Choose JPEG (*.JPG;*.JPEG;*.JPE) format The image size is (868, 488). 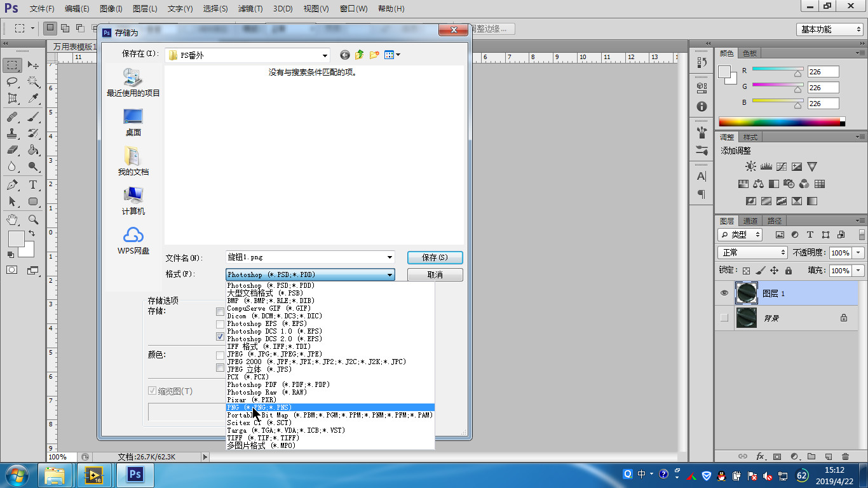[330, 354]
